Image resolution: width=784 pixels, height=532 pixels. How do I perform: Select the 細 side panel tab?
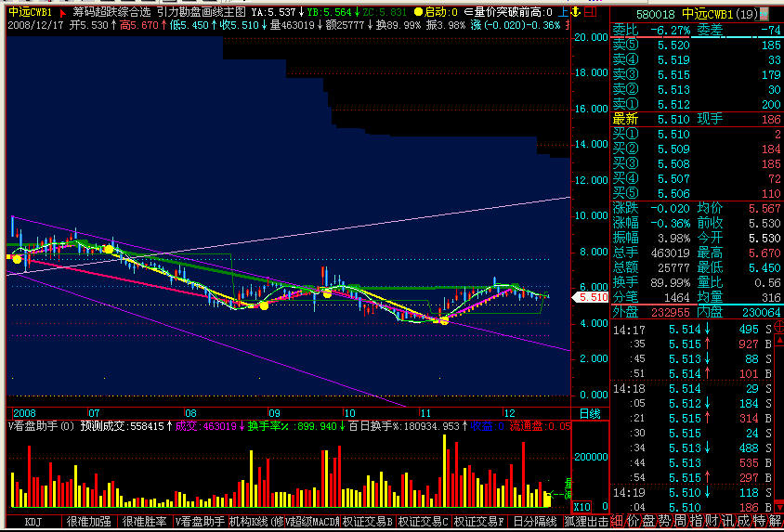coord(617,521)
